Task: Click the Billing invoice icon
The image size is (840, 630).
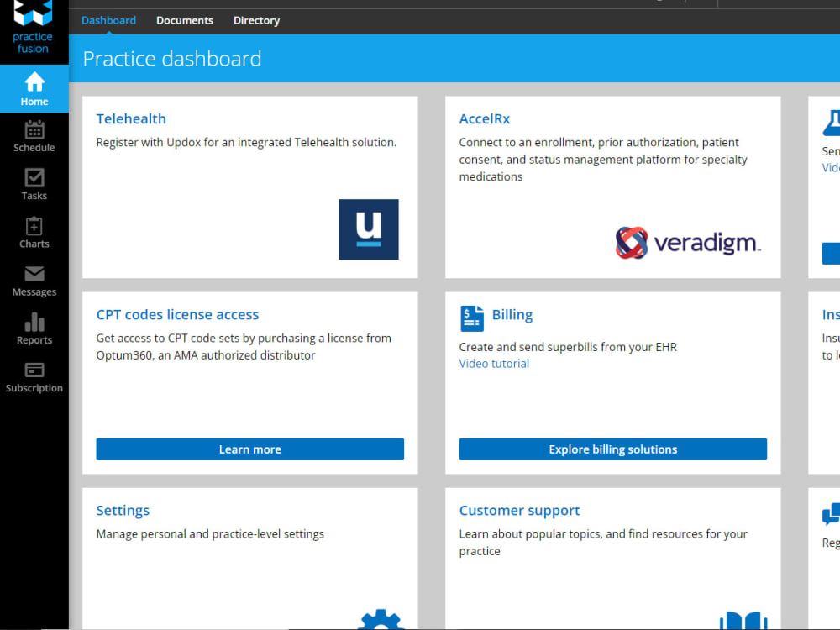Action: (x=472, y=318)
